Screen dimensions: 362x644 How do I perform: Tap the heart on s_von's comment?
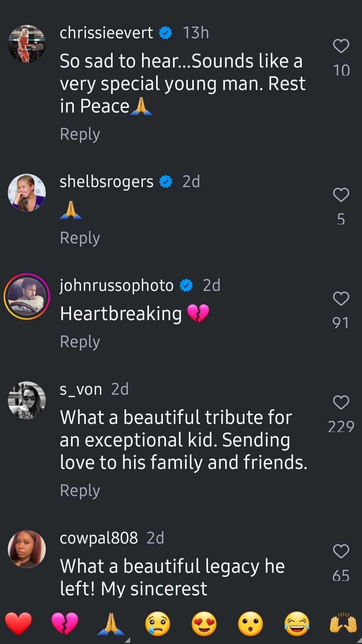pyautogui.click(x=341, y=402)
